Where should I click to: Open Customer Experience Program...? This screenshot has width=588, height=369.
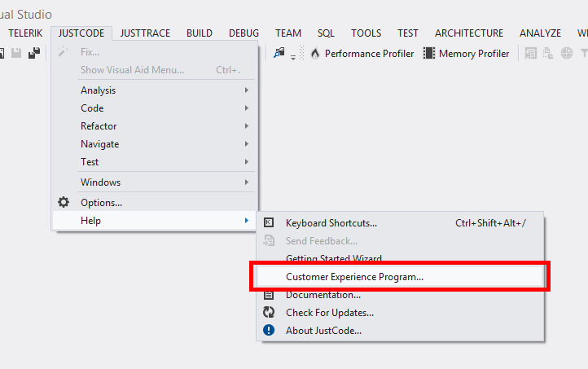click(x=400, y=277)
